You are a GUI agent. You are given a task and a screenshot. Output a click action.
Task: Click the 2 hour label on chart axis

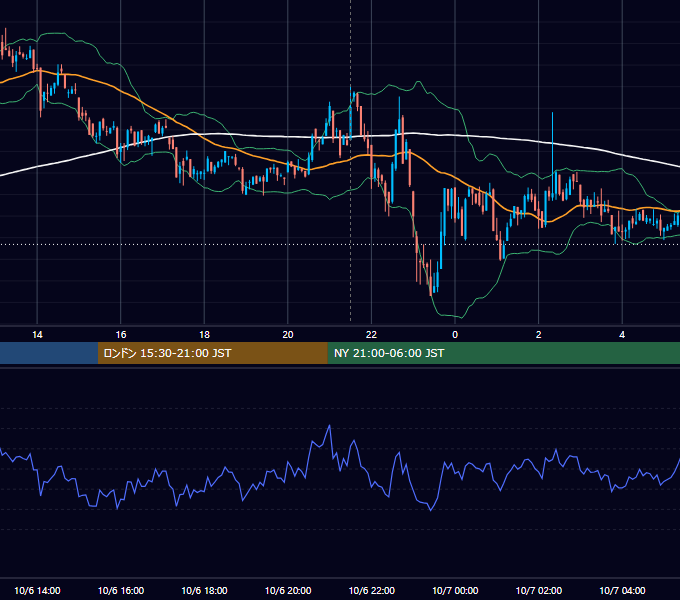pos(539,335)
